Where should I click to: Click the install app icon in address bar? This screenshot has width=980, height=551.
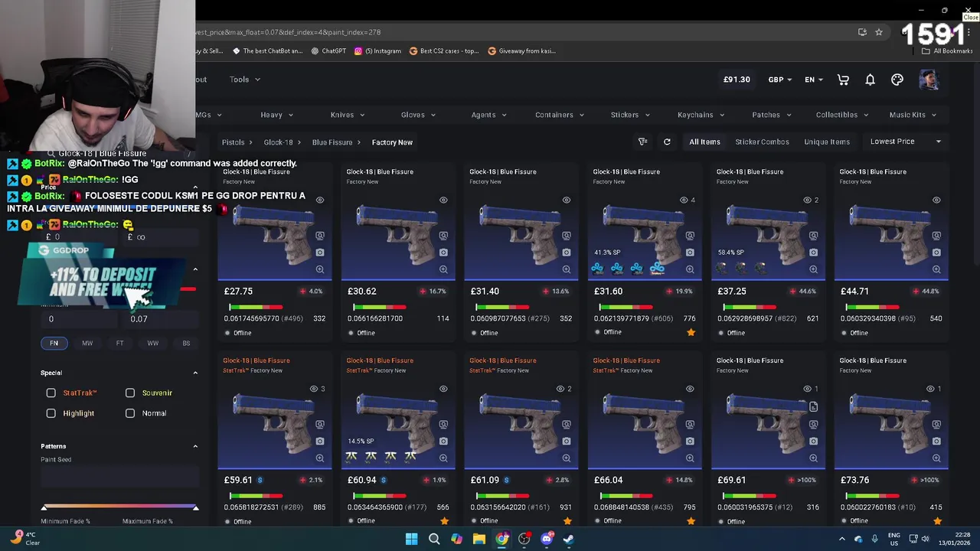tap(862, 32)
